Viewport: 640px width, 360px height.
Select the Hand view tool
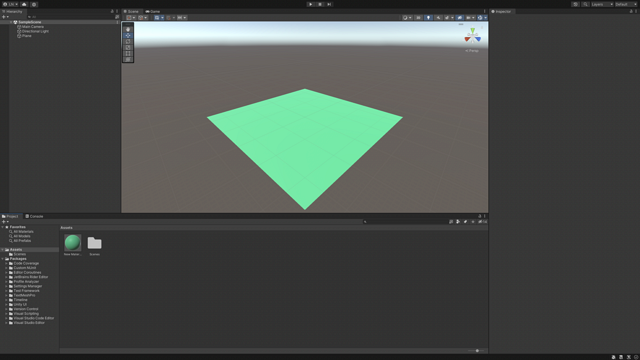(128, 29)
